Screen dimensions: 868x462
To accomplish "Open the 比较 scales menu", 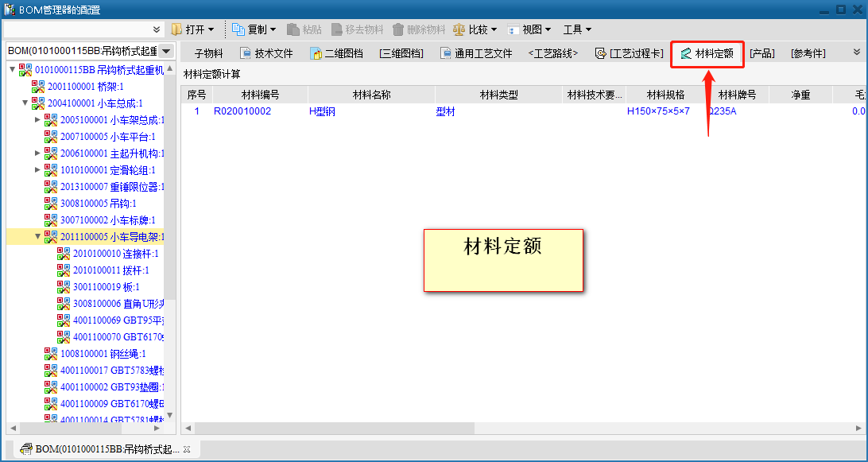I will [x=475, y=29].
